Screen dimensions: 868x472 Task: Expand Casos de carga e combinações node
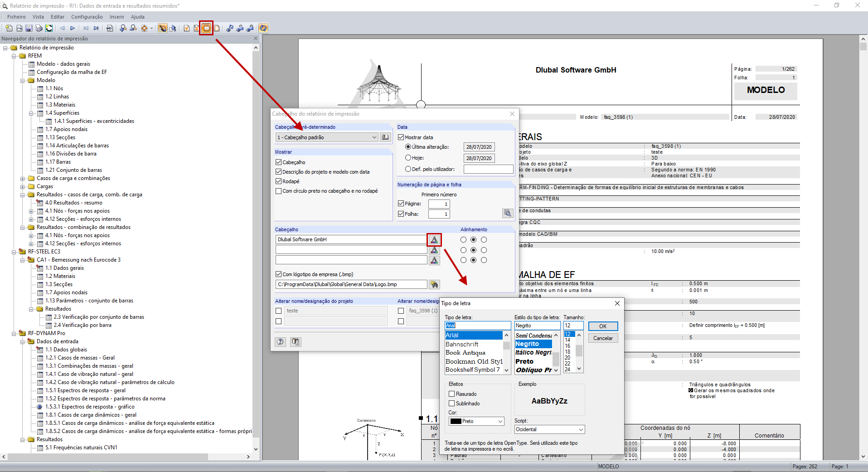coord(23,178)
